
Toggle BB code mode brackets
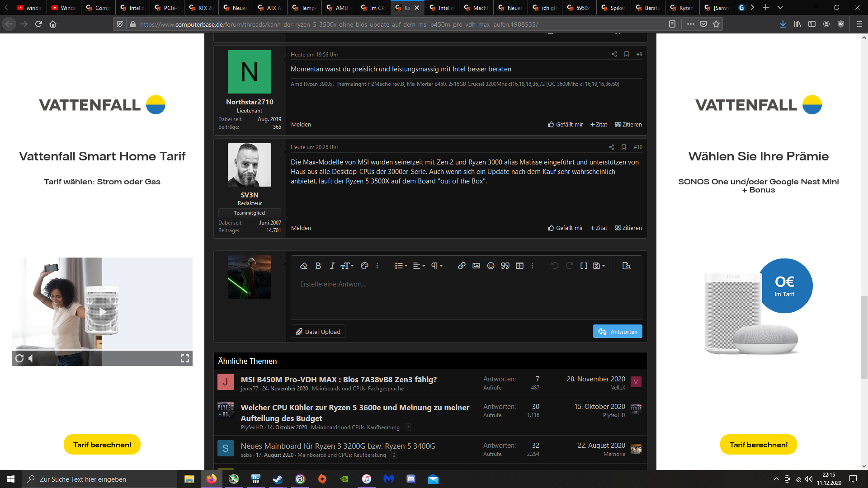tap(584, 266)
